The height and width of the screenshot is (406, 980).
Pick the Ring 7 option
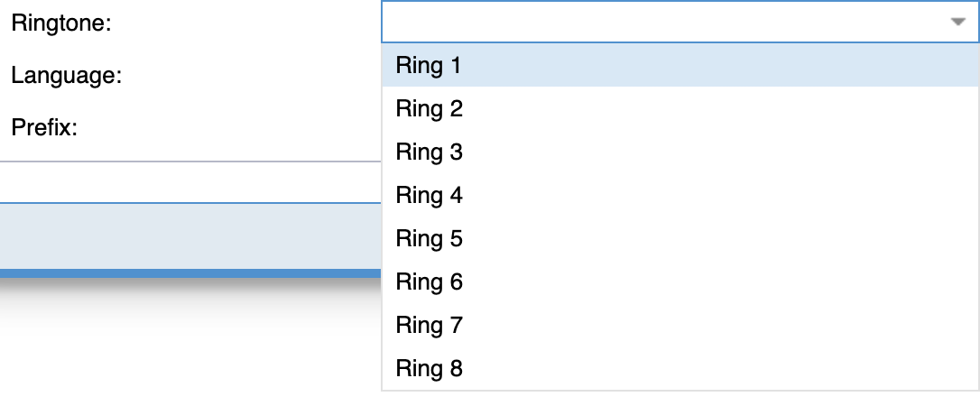(x=429, y=325)
